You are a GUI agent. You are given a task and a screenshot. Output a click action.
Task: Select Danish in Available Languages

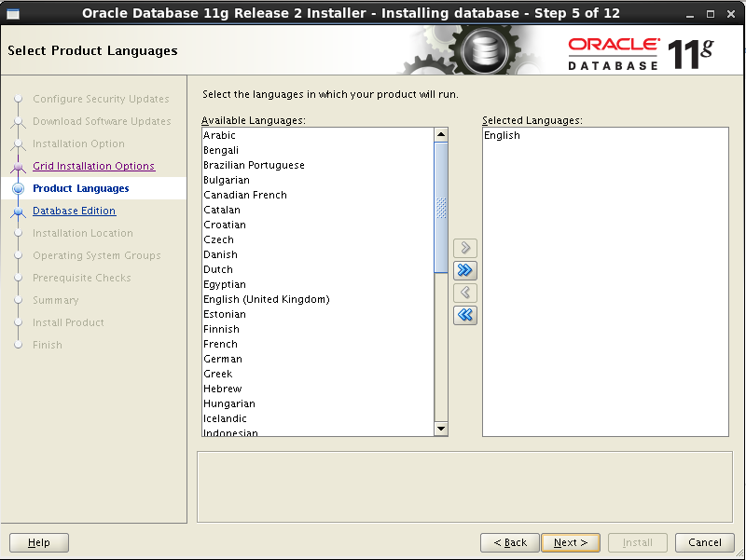coord(318,254)
